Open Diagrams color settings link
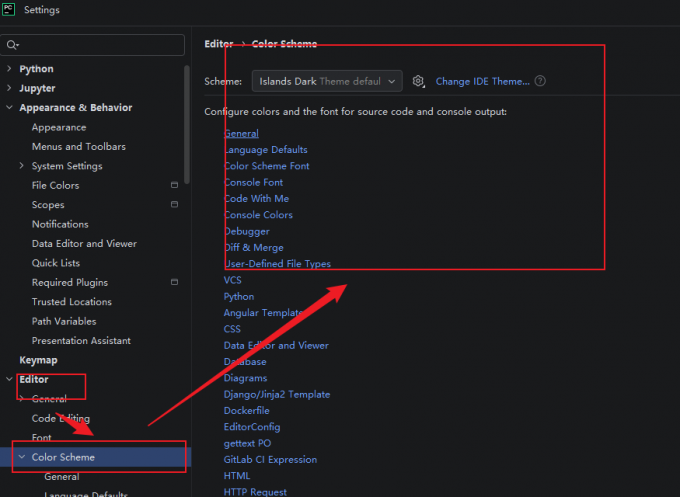The width and height of the screenshot is (680, 497). pyautogui.click(x=245, y=378)
